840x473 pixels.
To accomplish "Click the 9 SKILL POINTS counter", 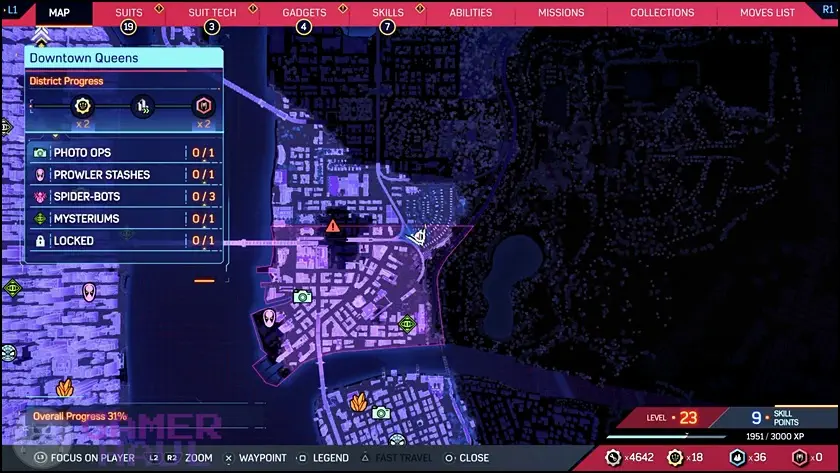I will point(774,417).
